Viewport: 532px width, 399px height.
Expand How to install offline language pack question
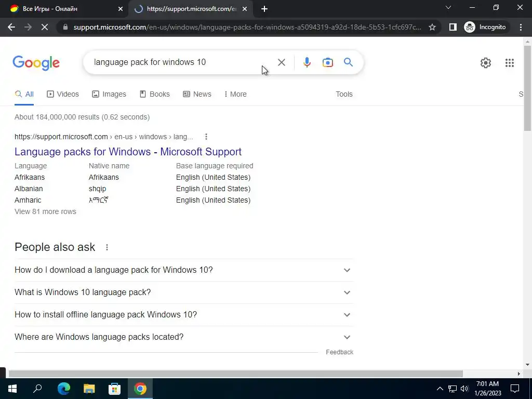(x=183, y=315)
